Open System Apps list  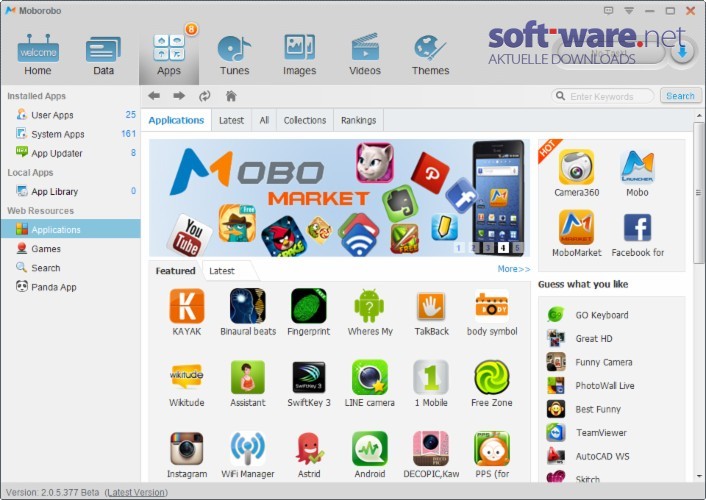[71, 134]
